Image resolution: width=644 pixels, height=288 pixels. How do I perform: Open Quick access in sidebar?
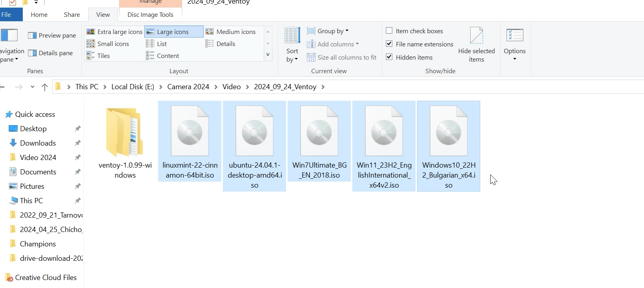tap(30, 114)
